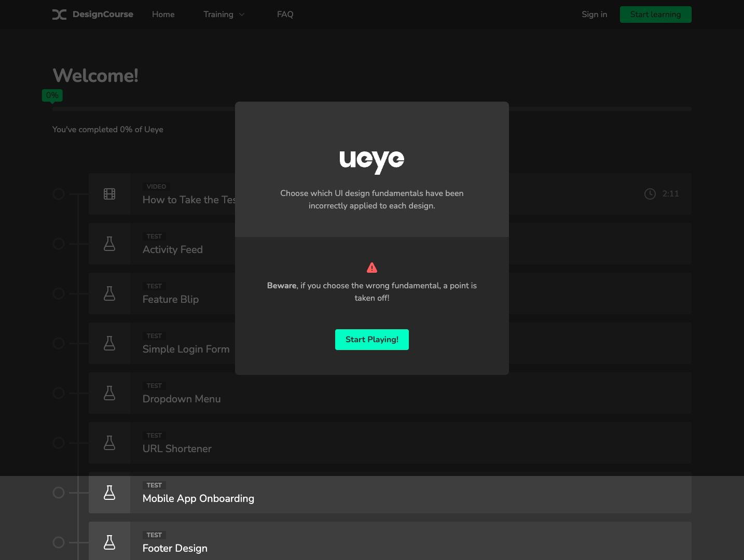Click the flask icon for Feature Blip test
744x560 pixels.
click(109, 293)
